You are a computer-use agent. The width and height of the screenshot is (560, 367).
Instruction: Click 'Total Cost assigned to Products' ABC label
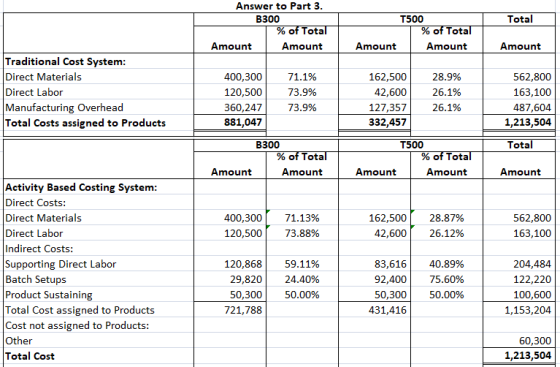(80, 310)
